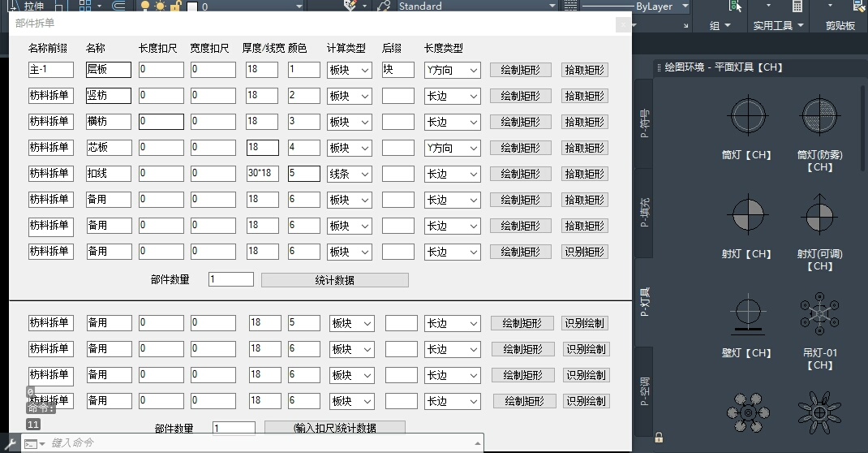This screenshot has height=453, width=868.
Task: Click the 绘图环境 - 平面灯具 palette title
Action: tap(724, 67)
